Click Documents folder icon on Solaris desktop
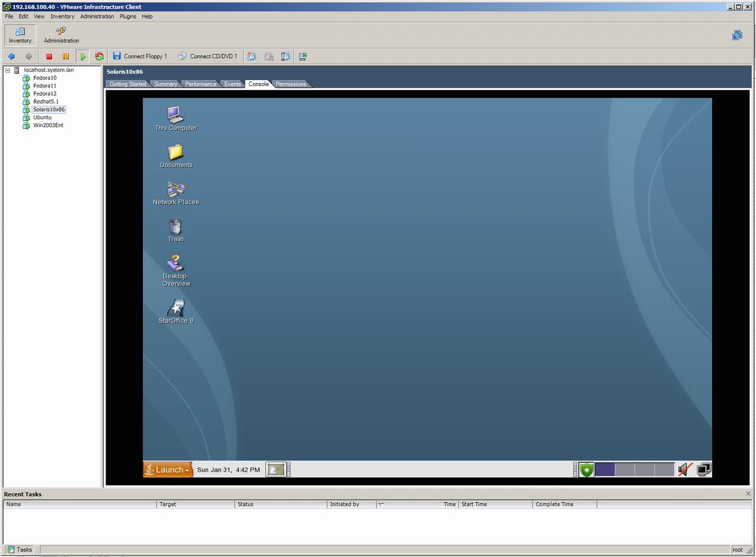Image resolution: width=756 pixels, height=557 pixels. click(x=176, y=156)
